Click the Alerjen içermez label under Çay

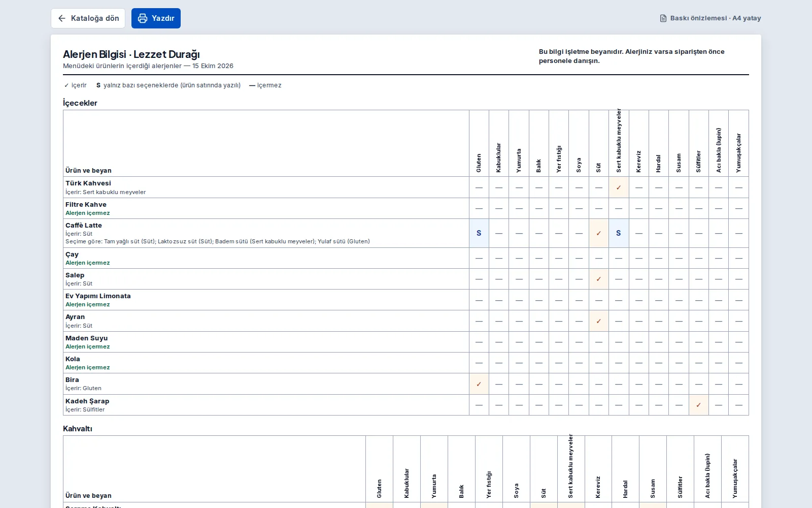[x=87, y=263]
